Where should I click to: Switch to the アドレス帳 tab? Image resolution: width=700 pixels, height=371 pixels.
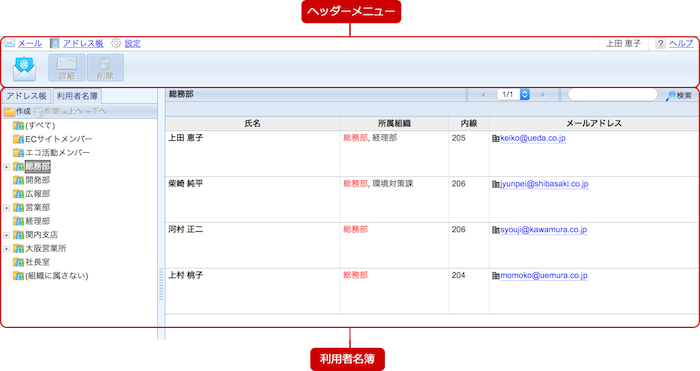[26, 96]
